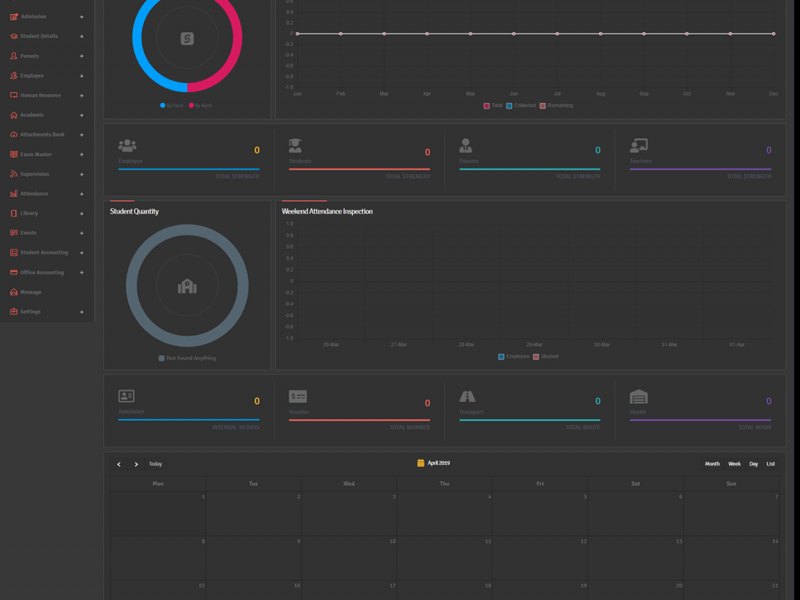Expand the Exam Master plus sign

pyautogui.click(x=82, y=155)
